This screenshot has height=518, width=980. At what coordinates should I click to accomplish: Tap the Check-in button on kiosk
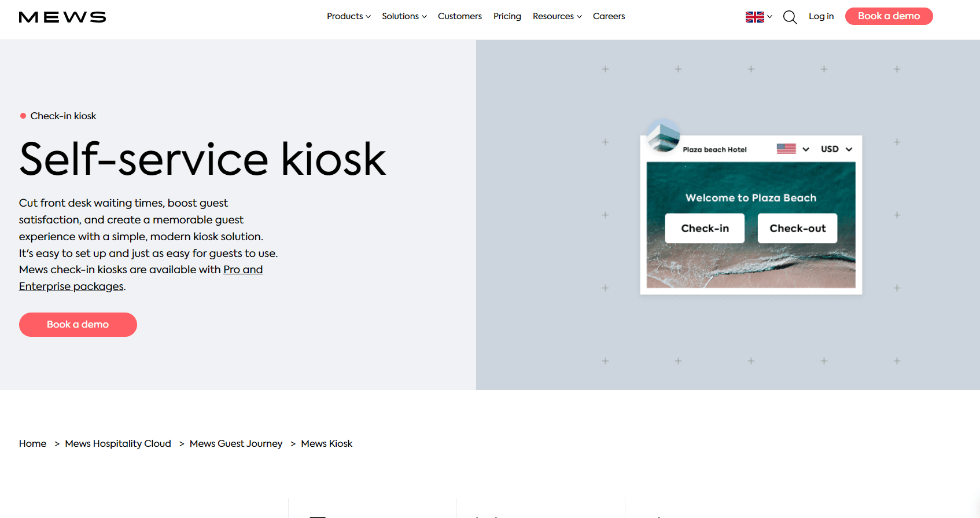705,228
